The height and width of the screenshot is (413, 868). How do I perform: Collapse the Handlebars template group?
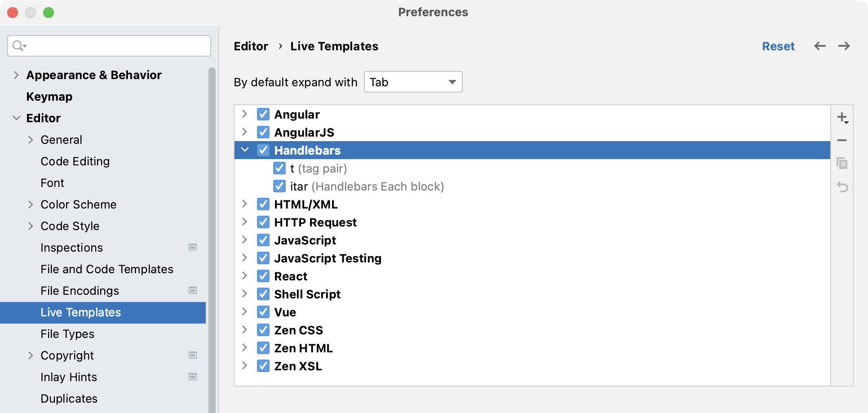(x=244, y=150)
